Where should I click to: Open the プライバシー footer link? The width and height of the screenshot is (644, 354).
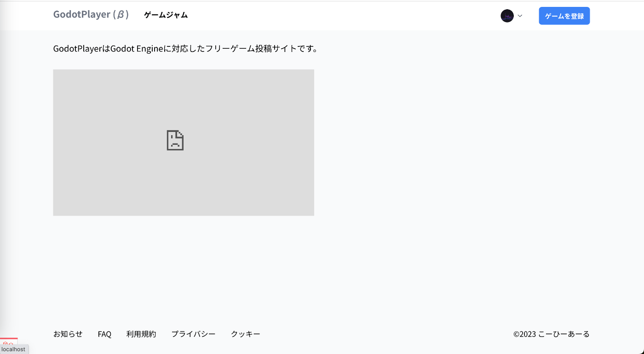[x=193, y=334]
